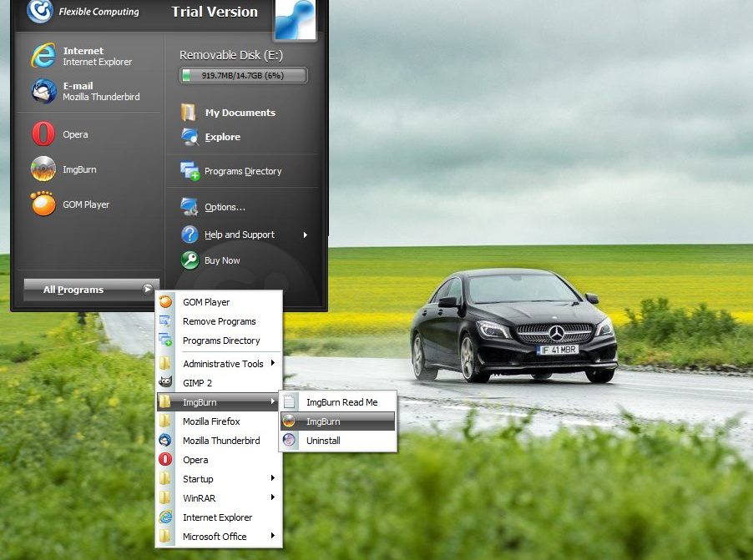Click the Programs Directory icon in right pane
The image size is (753, 560).
(190, 171)
